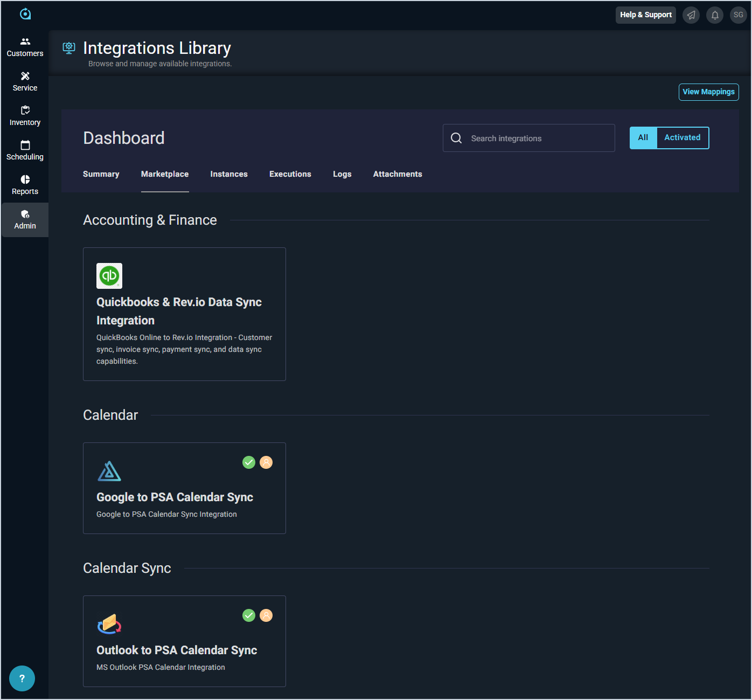The width and height of the screenshot is (752, 700).
Task: Open Scheduling from the sidebar
Action: pyautogui.click(x=25, y=151)
